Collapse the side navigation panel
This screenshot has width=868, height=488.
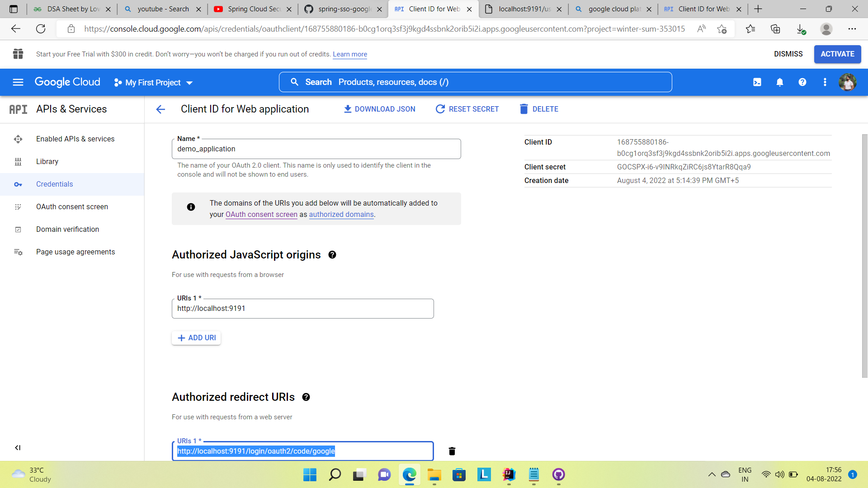[x=18, y=448]
